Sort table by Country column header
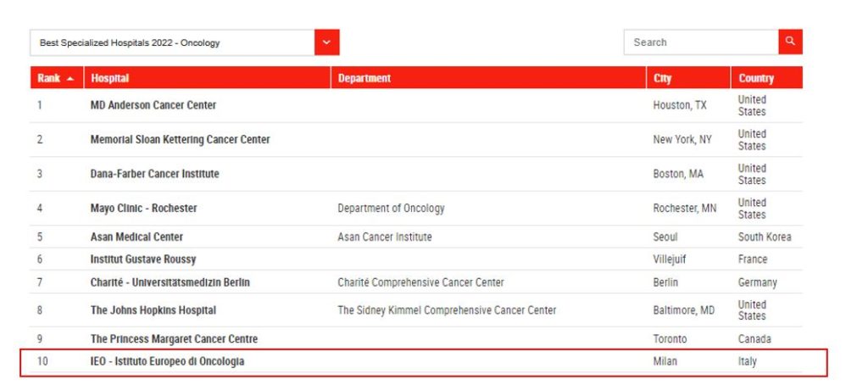 (x=756, y=78)
